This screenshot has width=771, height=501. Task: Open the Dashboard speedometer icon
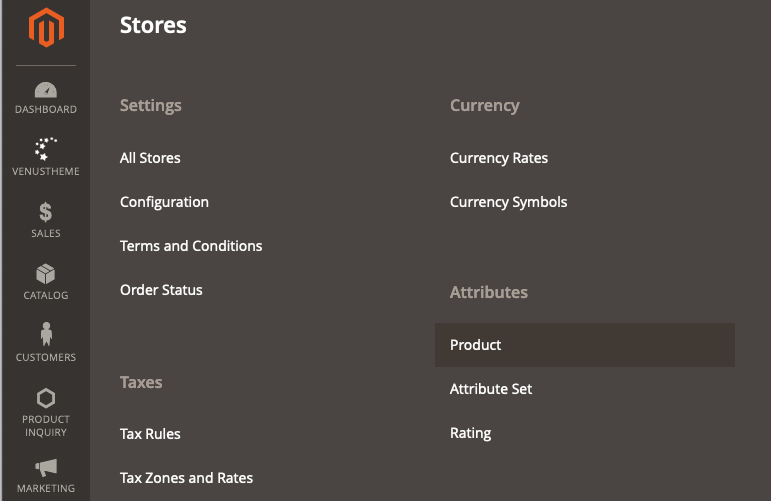coord(46,90)
